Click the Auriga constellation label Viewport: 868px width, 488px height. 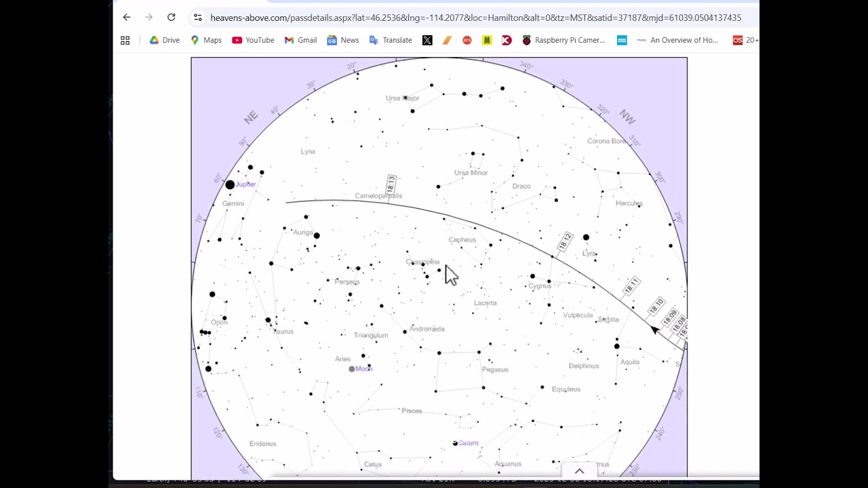coord(302,232)
